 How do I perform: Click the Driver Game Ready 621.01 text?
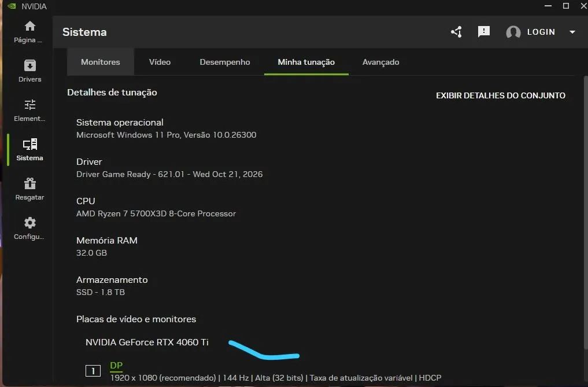(x=169, y=174)
